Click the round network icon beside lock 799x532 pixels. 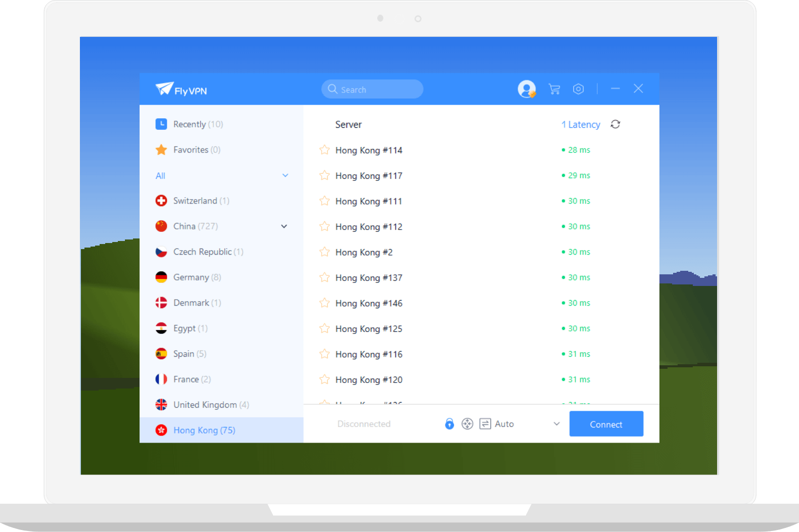coord(467,424)
